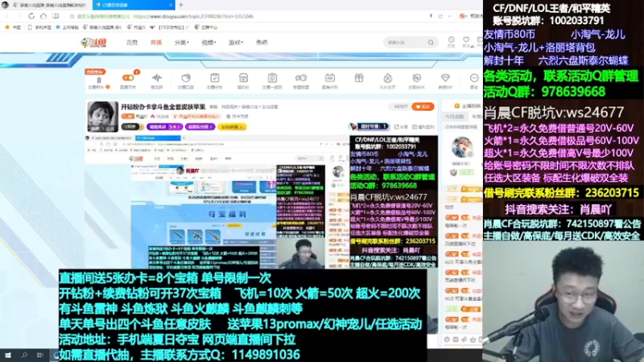Click the 分享 share link below follow
The width and height of the screenshot is (644, 362).
coord(401,127)
